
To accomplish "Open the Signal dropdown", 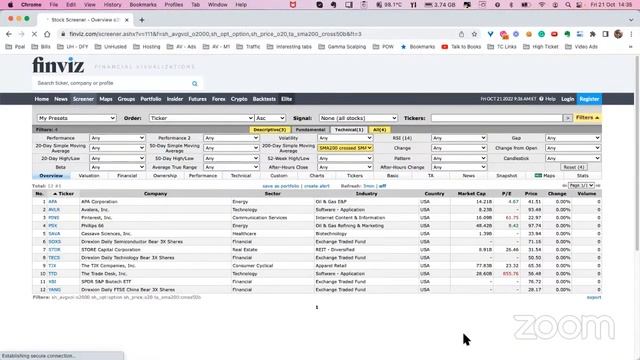I will click(x=358, y=118).
